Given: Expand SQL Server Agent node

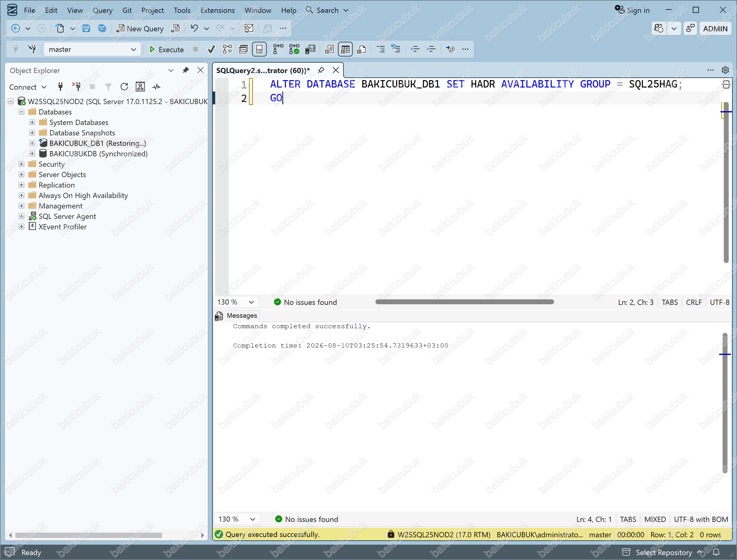Looking at the screenshot, I should click(x=21, y=216).
